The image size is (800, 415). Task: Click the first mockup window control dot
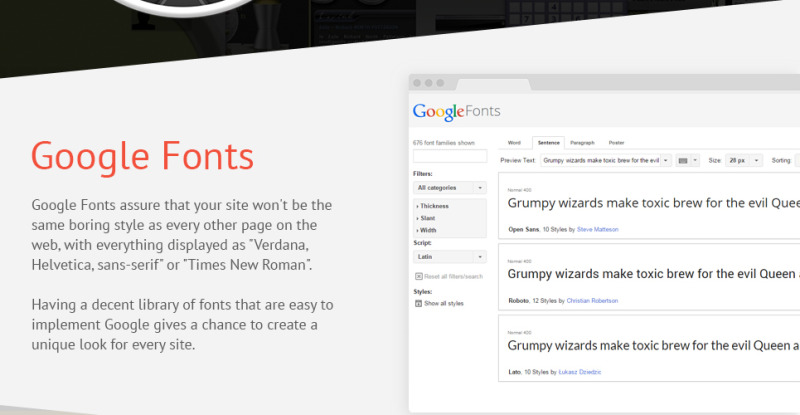[417, 83]
